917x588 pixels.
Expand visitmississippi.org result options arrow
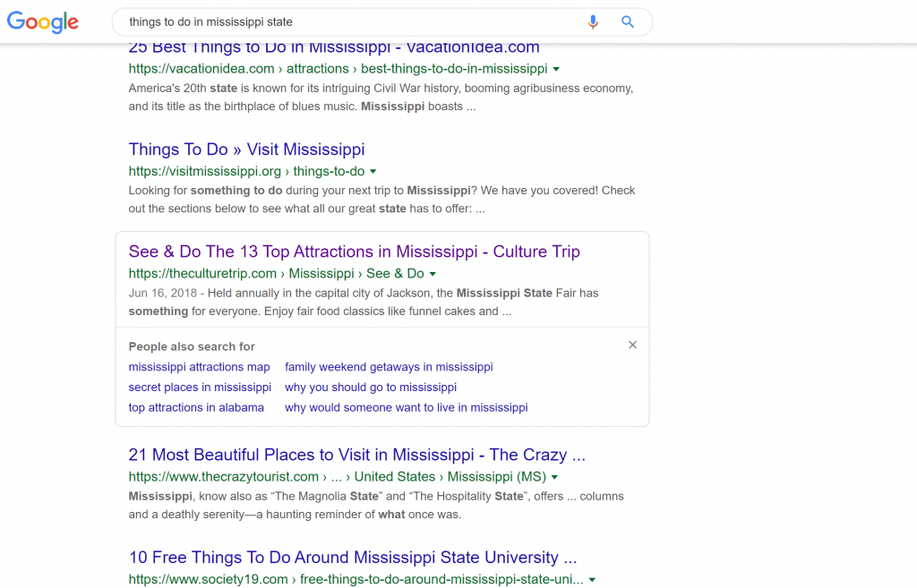pos(373,172)
